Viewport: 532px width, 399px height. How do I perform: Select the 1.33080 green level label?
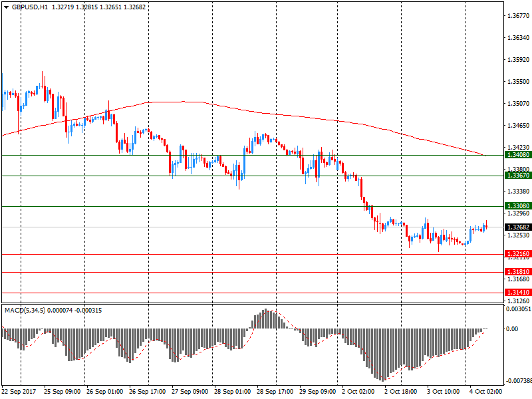[518, 206]
